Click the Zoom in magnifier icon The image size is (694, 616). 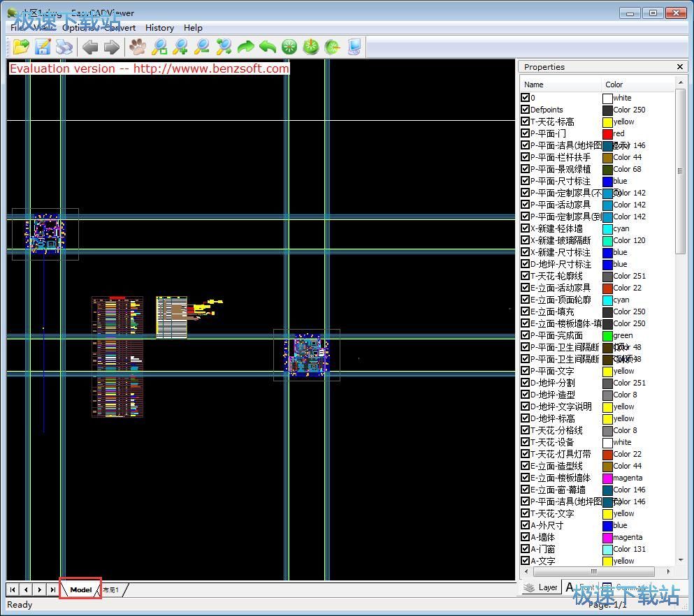[181, 47]
